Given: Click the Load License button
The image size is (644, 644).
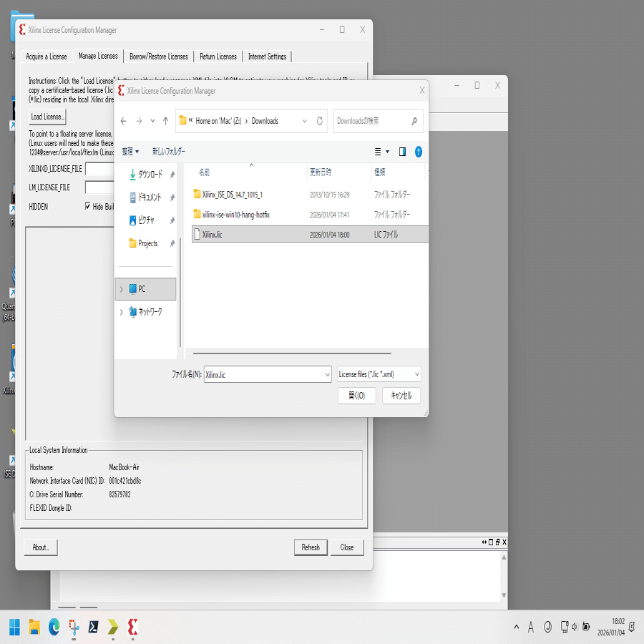Looking at the screenshot, I should 48,117.
